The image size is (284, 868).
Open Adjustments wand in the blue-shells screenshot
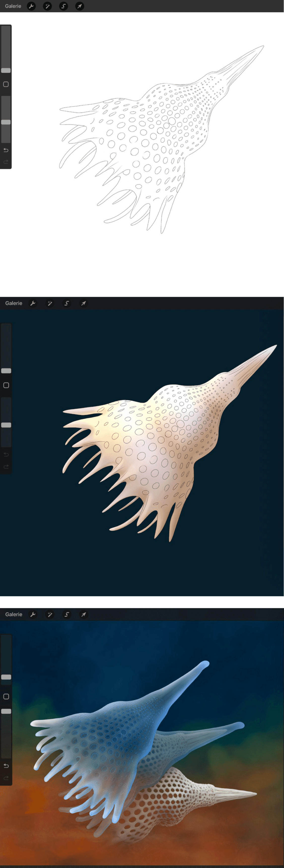point(50,614)
